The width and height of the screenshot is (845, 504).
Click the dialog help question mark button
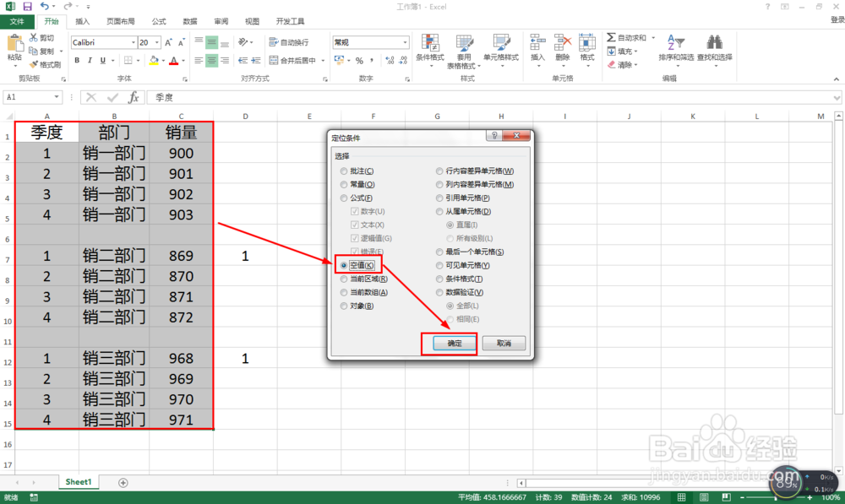tap(494, 136)
